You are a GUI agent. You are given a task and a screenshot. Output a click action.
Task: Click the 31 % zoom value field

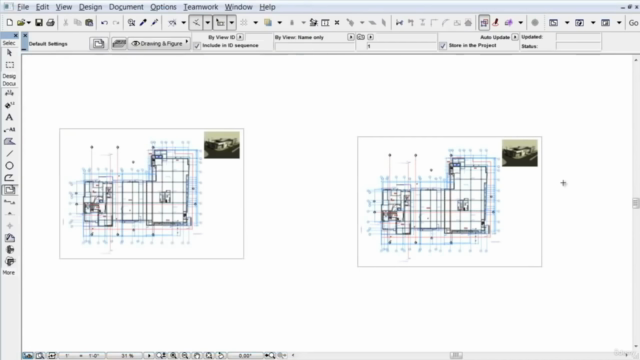tap(127, 356)
